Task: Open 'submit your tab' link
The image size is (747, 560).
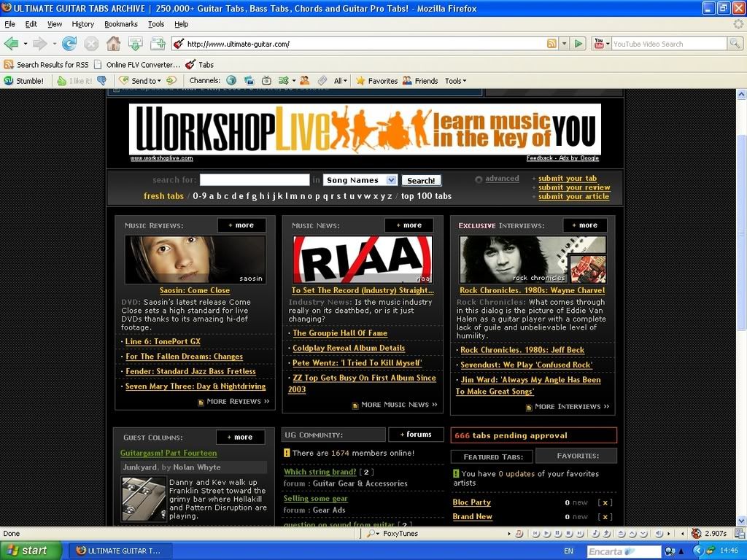Action: (568, 178)
